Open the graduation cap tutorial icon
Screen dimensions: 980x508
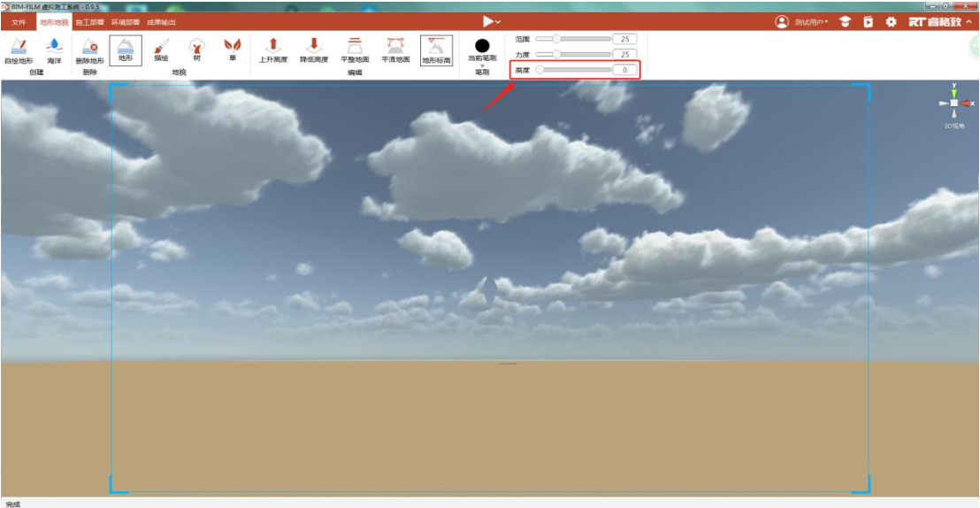[x=845, y=22]
